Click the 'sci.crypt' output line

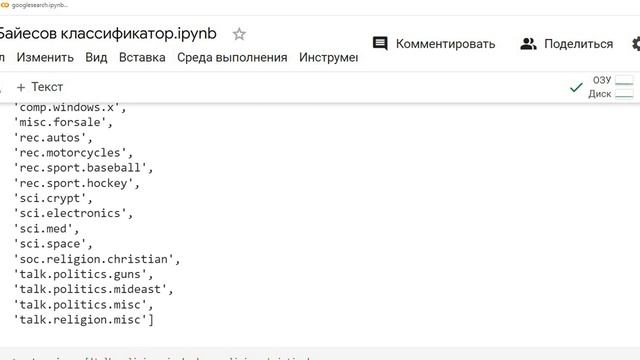point(53,198)
